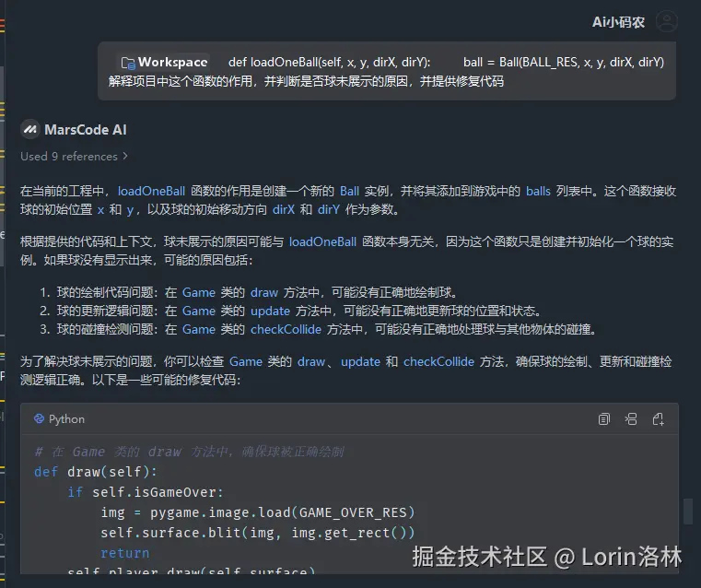Screen dimensions: 701x588
Task: Open the Ball class link in first paragraph
Action: (x=349, y=192)
